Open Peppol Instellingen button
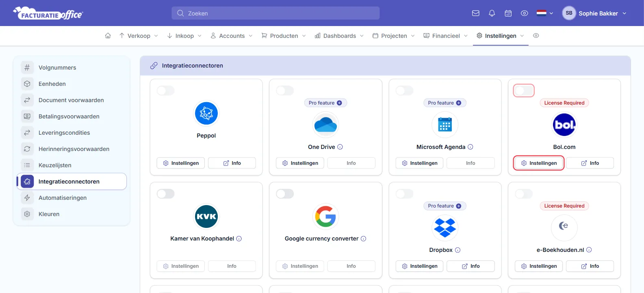This screenshot has height=293, width=644. (x=181, y=163)
